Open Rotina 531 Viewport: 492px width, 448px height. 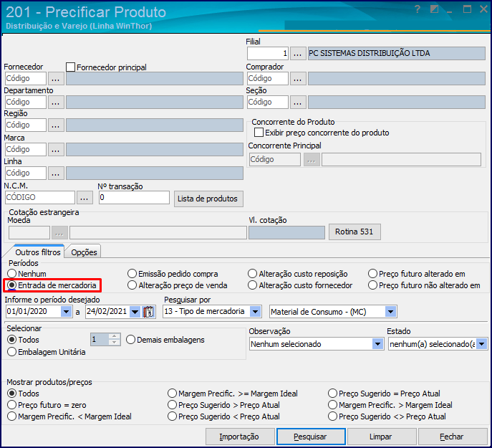pyautogui.click(x=354, y=232)
